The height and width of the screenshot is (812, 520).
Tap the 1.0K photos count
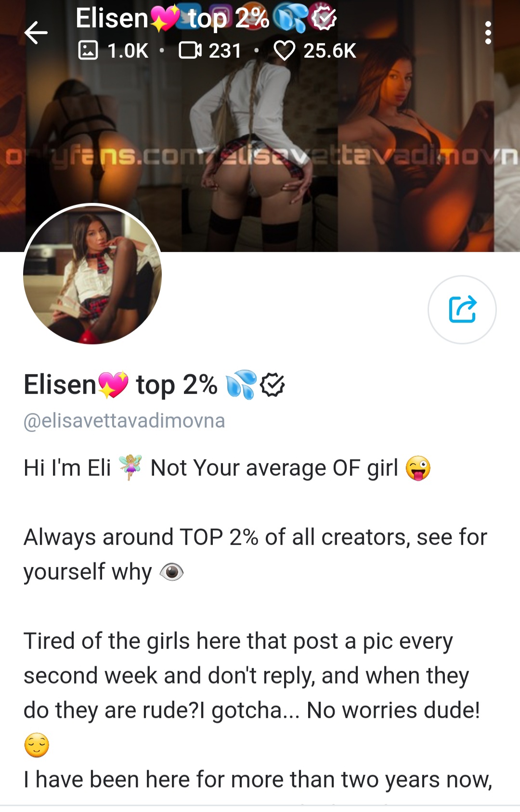pos(128,51)
